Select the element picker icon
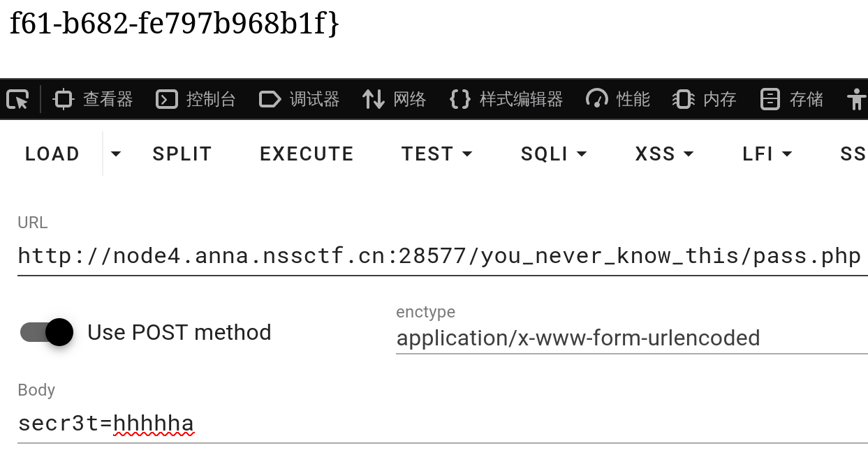Viewport: 868px width, 464px height. (19, 99)
